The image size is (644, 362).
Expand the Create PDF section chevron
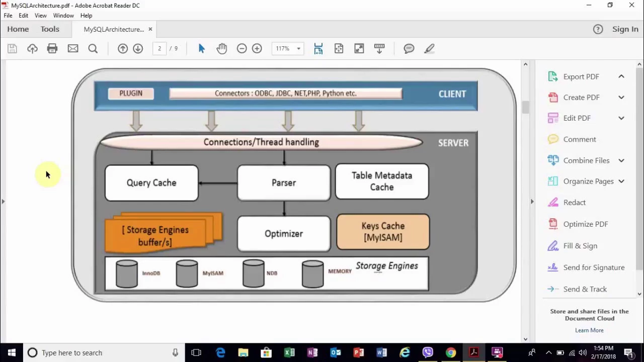point(621,98)
